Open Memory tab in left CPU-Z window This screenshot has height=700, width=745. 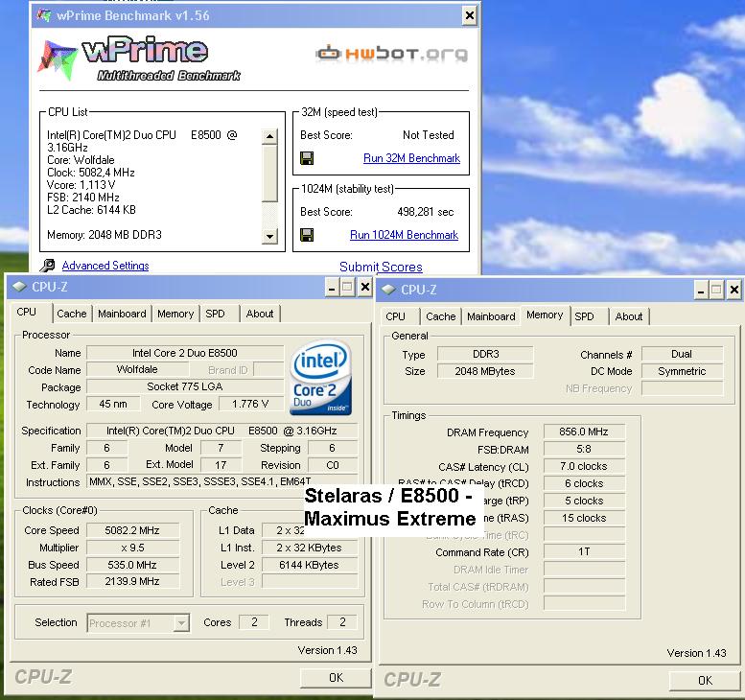175,314
